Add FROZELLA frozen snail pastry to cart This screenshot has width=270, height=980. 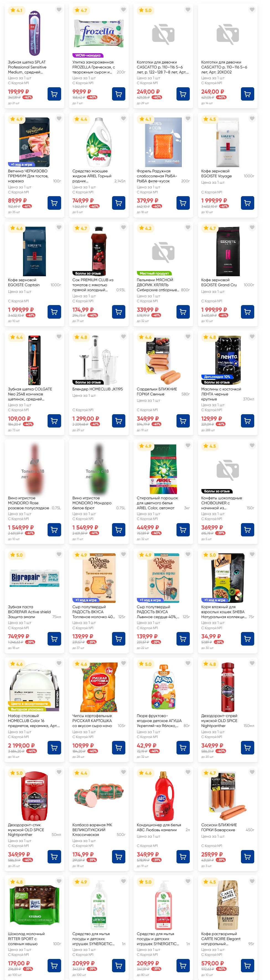(x=118, y=94)
